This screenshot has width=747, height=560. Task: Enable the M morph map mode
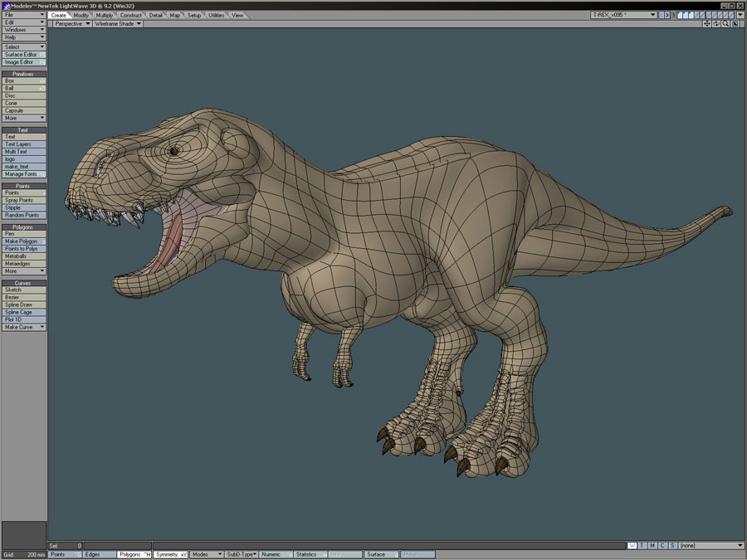[x=652, y=546]
